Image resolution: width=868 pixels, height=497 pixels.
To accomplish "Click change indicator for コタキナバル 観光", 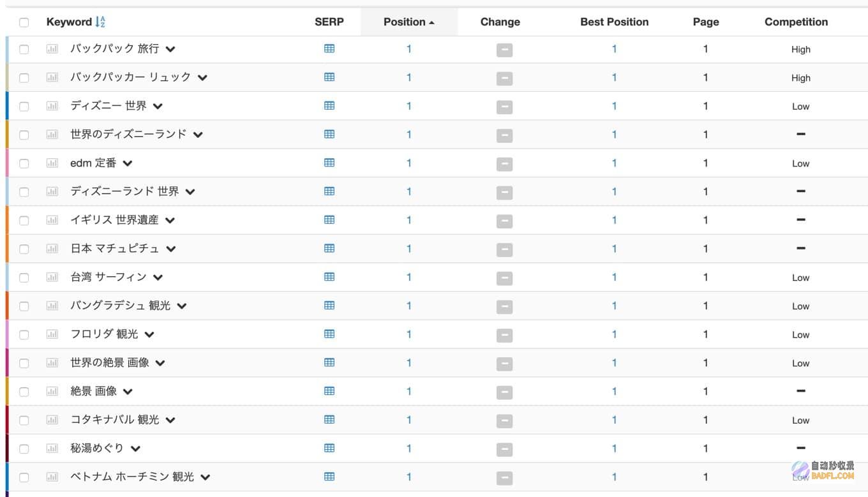I will click(x=504, y=421).
